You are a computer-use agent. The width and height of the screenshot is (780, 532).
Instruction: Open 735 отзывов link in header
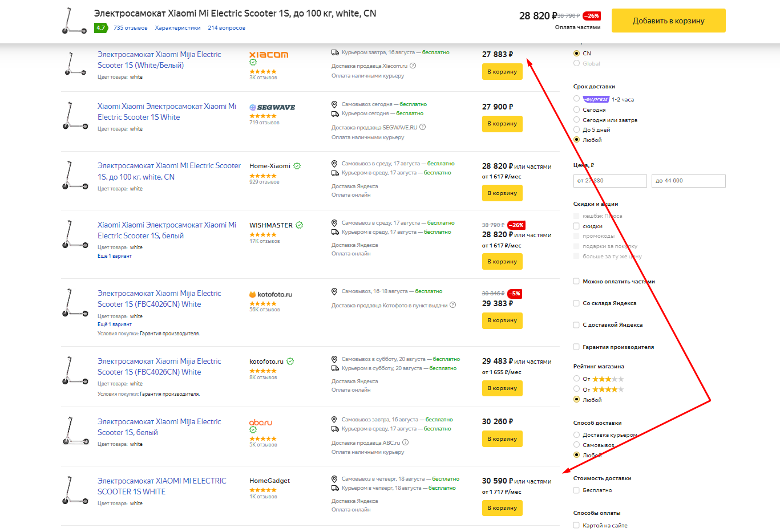130,27
